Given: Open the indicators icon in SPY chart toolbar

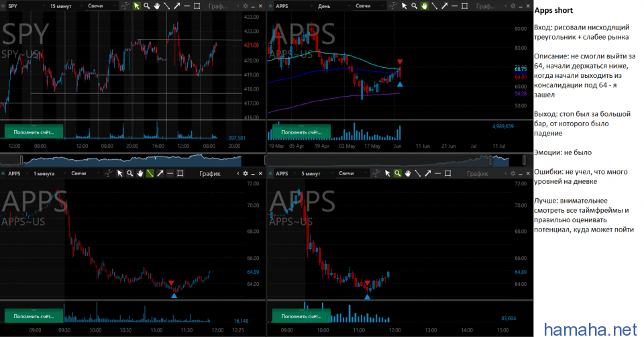Looking at the screenshot, I should click(125, 6).
